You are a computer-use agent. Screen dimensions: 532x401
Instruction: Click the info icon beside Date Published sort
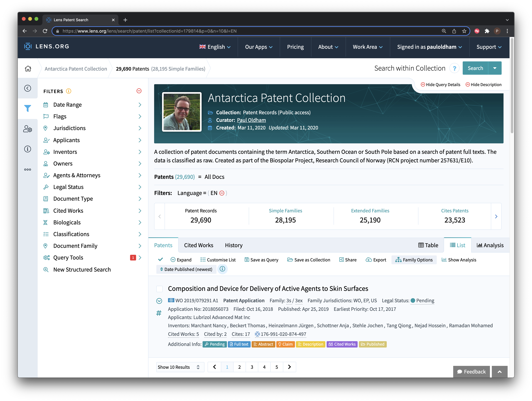(222, 269)
